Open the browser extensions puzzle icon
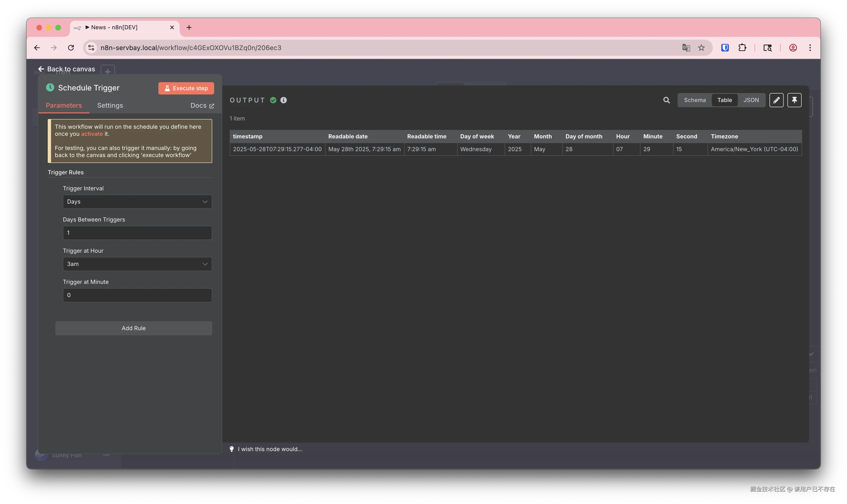Image resolution: width=847 pixels, height=504 pixels. (742, 48)
